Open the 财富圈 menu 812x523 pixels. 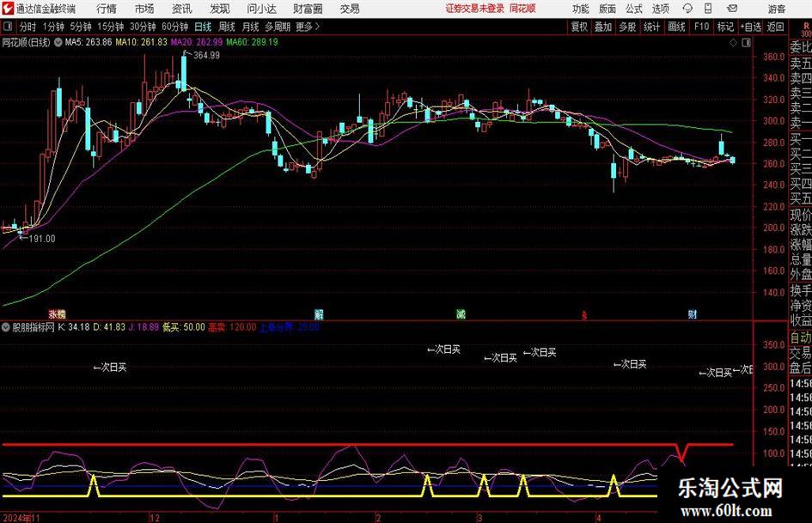(x=308, y=9)
